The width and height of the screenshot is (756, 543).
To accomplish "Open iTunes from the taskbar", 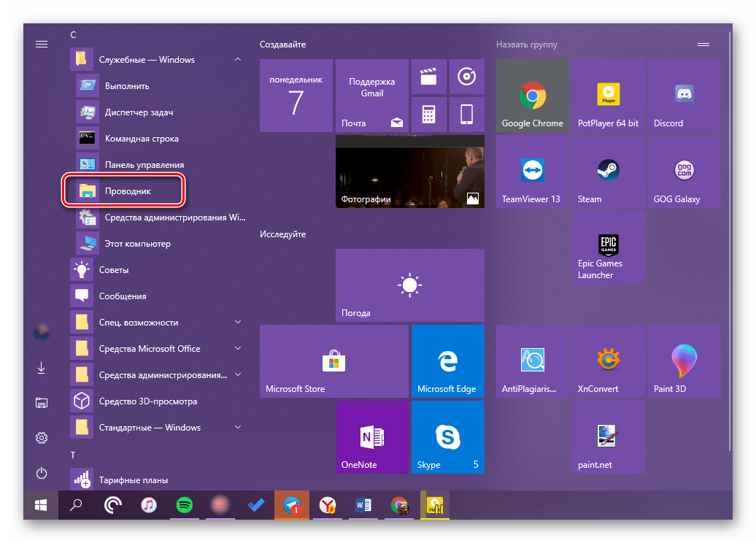I will tap(149, 505).
